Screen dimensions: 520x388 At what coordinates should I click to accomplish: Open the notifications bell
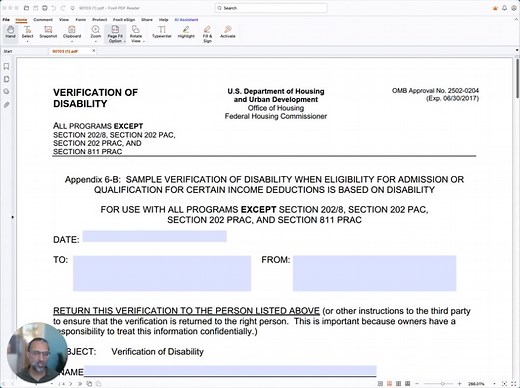(x=504, y=8)
